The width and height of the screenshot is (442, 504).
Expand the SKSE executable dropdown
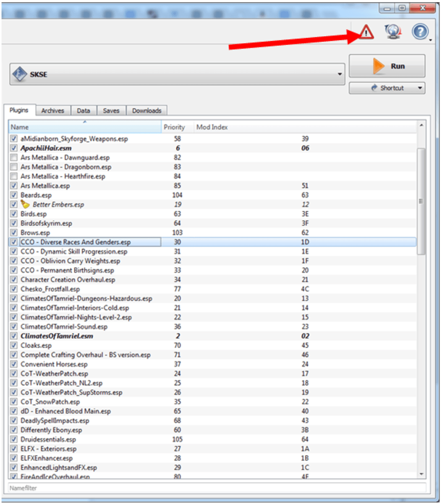pyautogui.click(x=340, y=74)
